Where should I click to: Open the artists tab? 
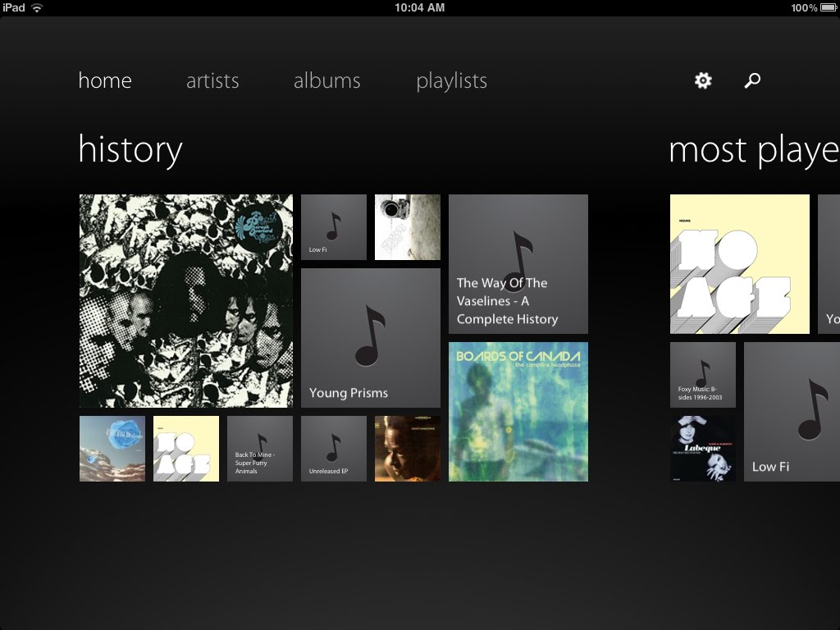[212, 81]
